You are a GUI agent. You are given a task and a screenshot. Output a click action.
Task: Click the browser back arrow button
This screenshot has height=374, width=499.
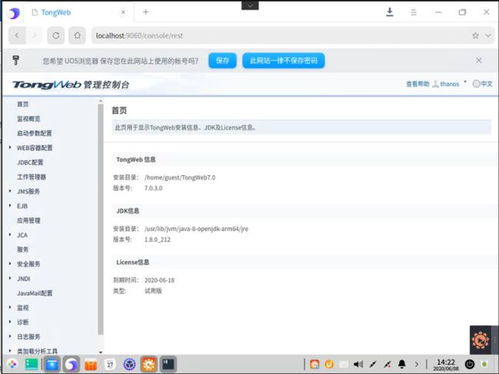pos(17,35)
